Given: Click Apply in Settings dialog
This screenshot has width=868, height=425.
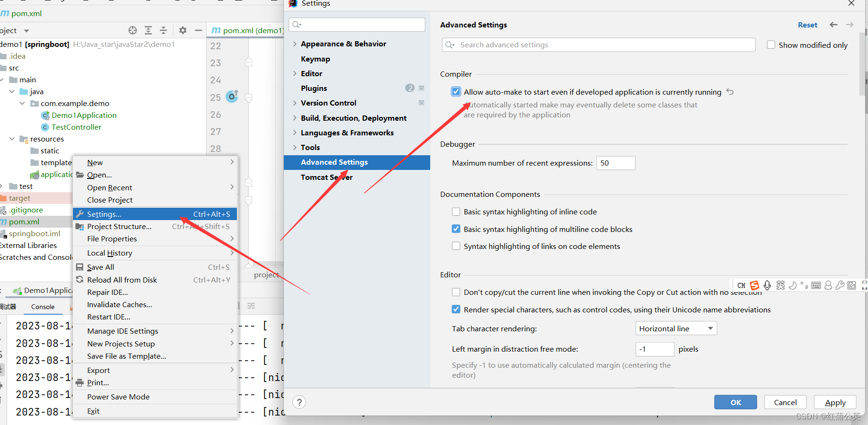Looking at the screenshot, I should 835,402.
